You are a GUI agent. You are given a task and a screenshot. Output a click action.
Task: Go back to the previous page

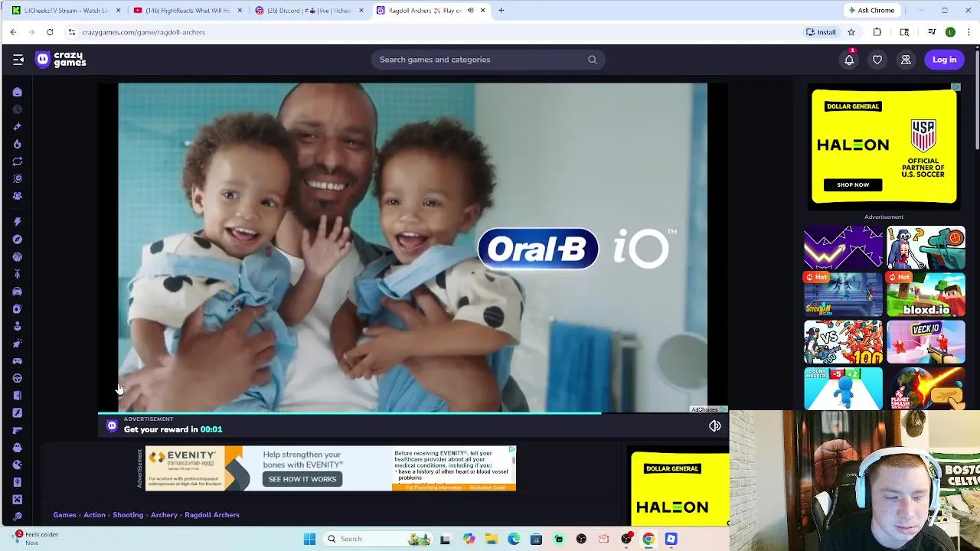[x=13, y=32]
